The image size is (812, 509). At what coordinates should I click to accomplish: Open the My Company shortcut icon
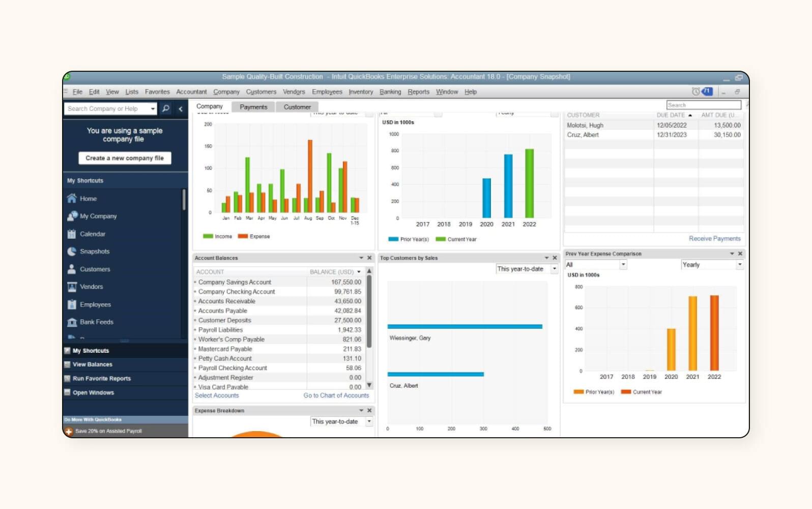point(72,216)
